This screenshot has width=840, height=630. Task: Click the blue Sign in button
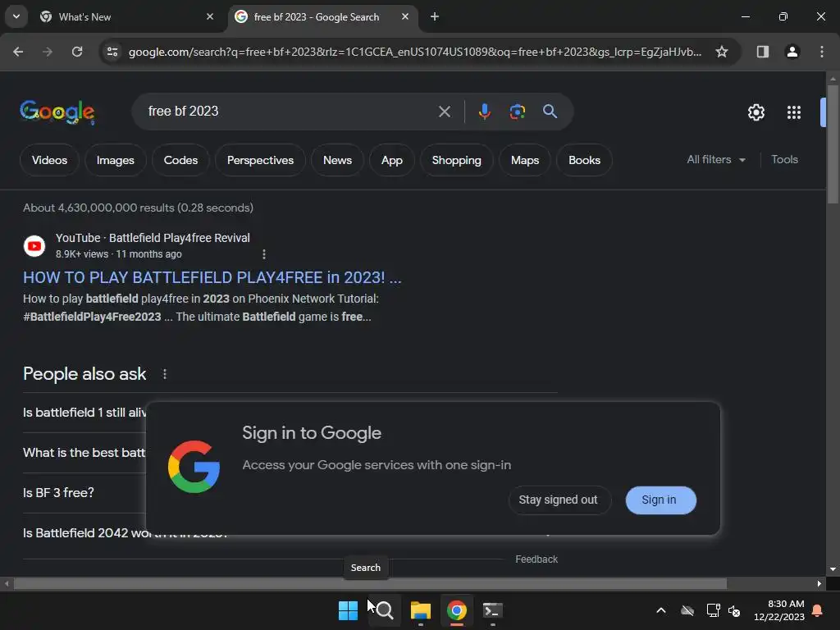(x=660, y=500)
